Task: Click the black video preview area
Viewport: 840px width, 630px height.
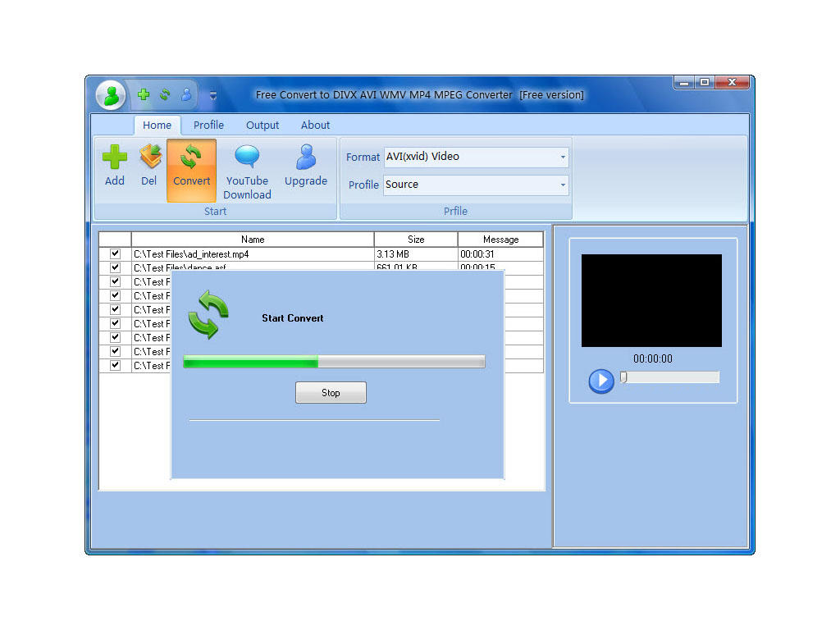Action: (651, 300)
